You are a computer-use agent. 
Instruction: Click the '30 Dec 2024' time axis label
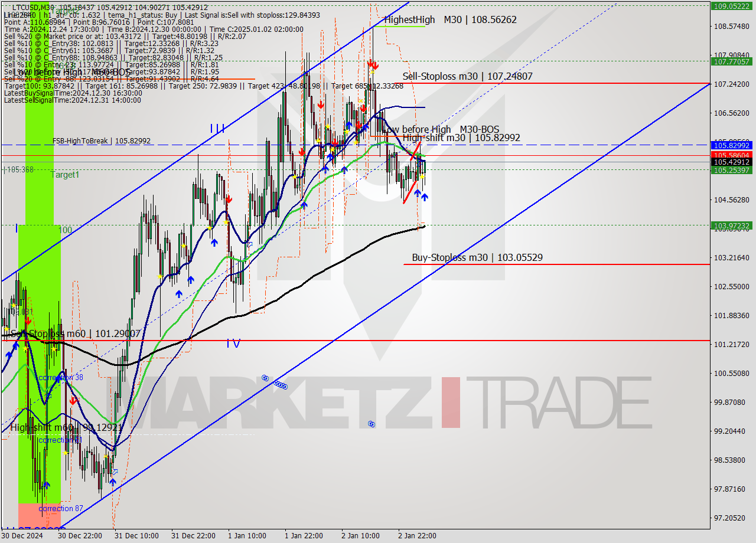23,536
